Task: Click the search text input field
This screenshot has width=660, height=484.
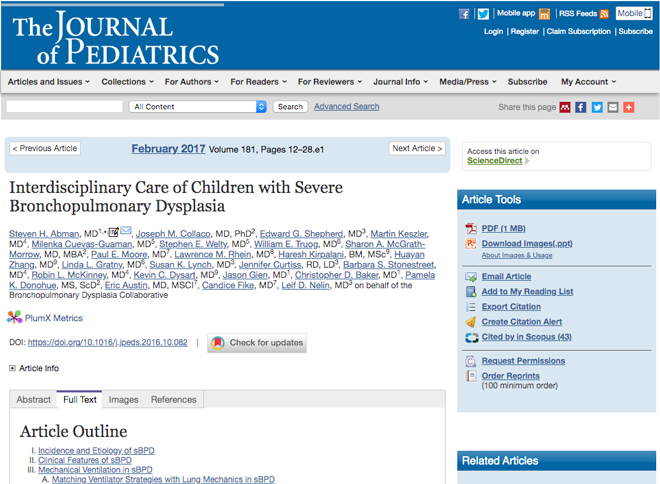Action: click(64, 106)
